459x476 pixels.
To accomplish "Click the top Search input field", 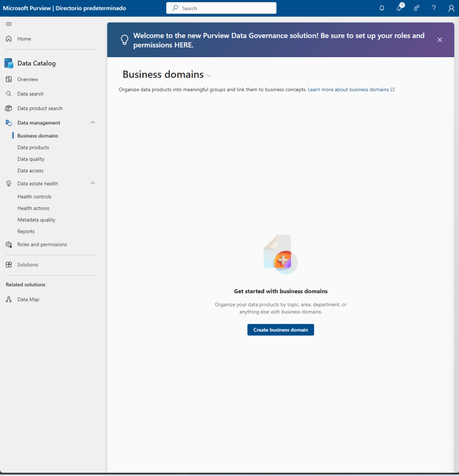I will pyautogui.click(x=221, y=8).
